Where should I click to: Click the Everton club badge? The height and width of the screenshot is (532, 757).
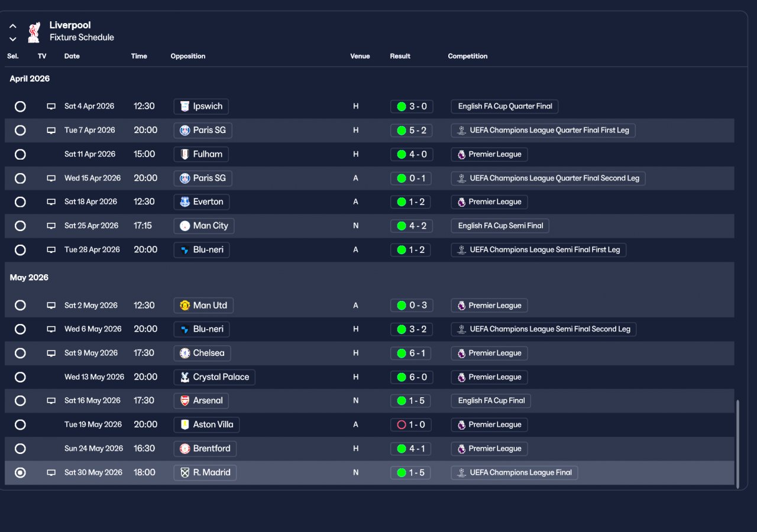point(185,202)
